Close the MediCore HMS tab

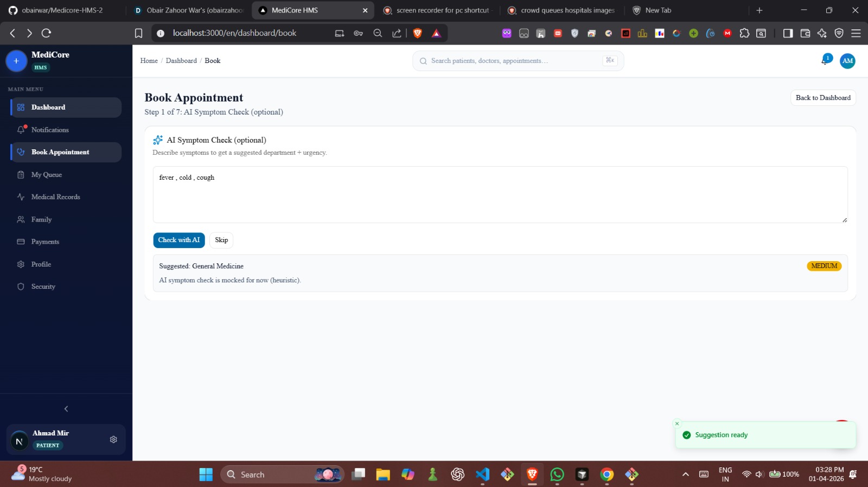365,10
